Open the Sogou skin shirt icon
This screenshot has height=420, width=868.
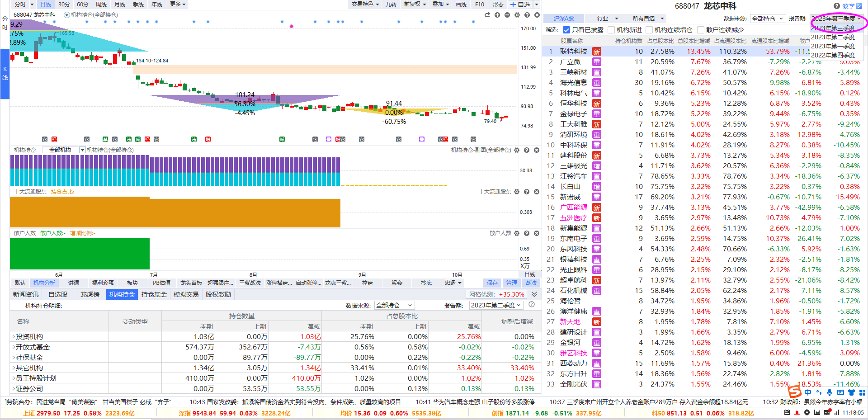click(x=852, y=392)
